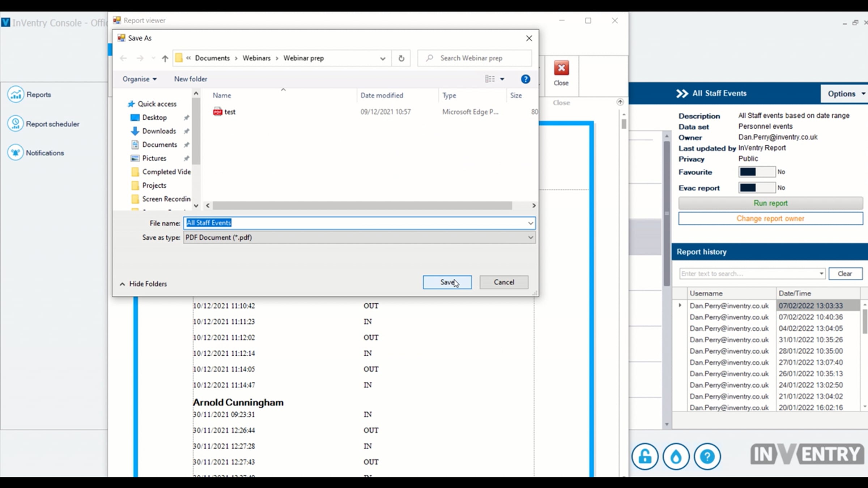Click the fire drop evacuation icon
Viewport: 868px width, 488px height.
(x=676, y=456)
